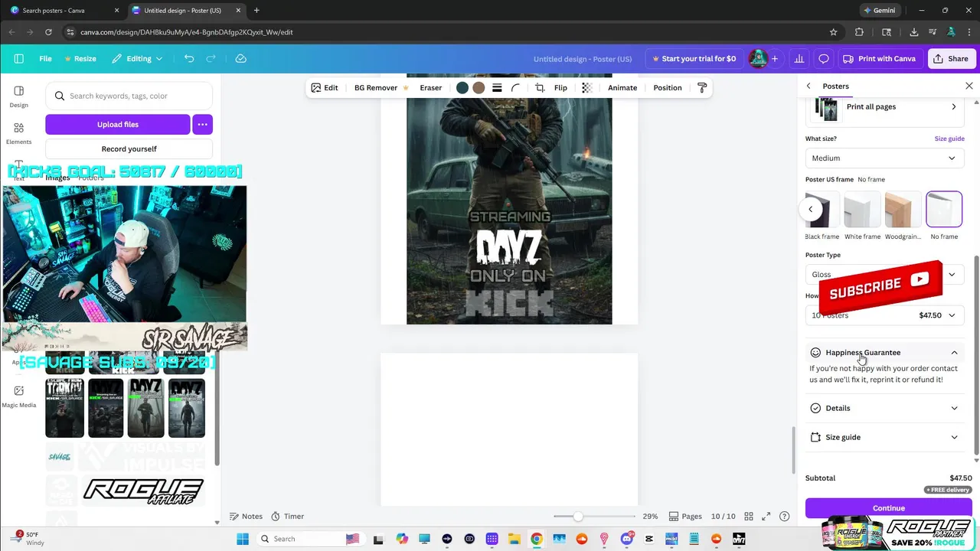
Task: Select the rightmost DayZ poster thumbnail
Action: pyautogui.click(x=186, y=408)
